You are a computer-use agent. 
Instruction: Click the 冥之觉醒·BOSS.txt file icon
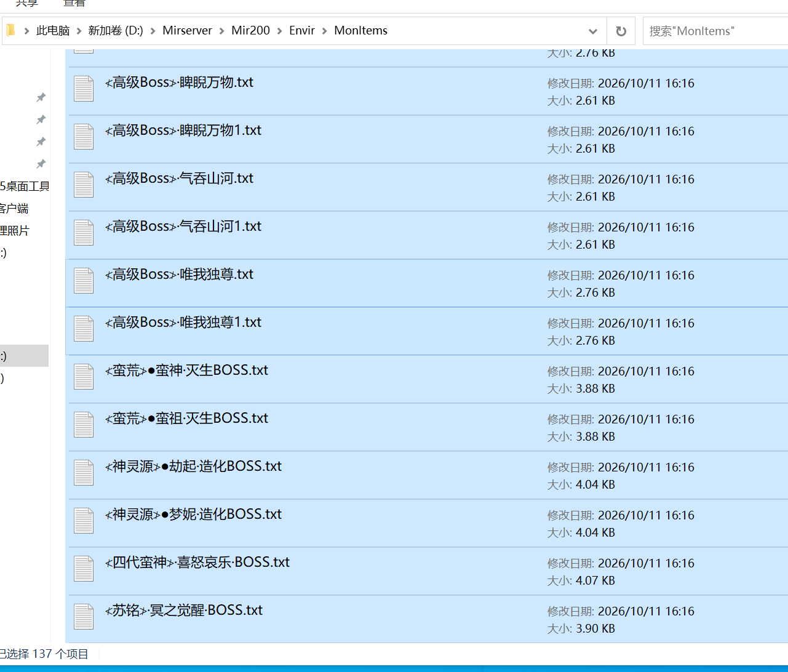pyautogui.click(x=84, y=617)
